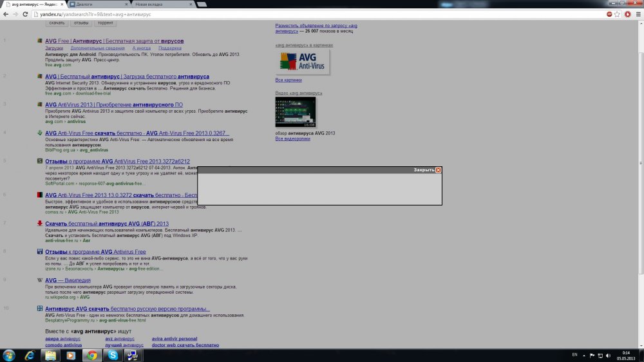Click the green download-arrow favicon of BiblProg result
Viewport: 644px width, 362px height.
point(40,133)
